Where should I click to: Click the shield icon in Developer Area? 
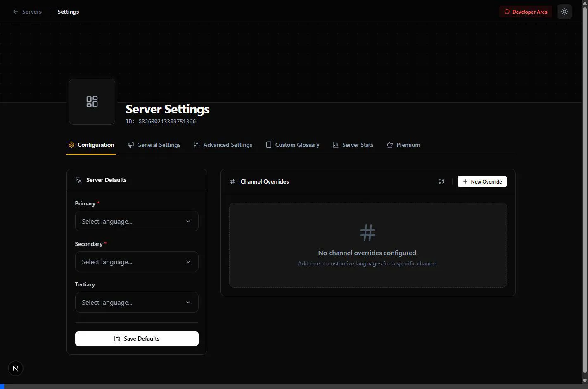tap(507, 12)
